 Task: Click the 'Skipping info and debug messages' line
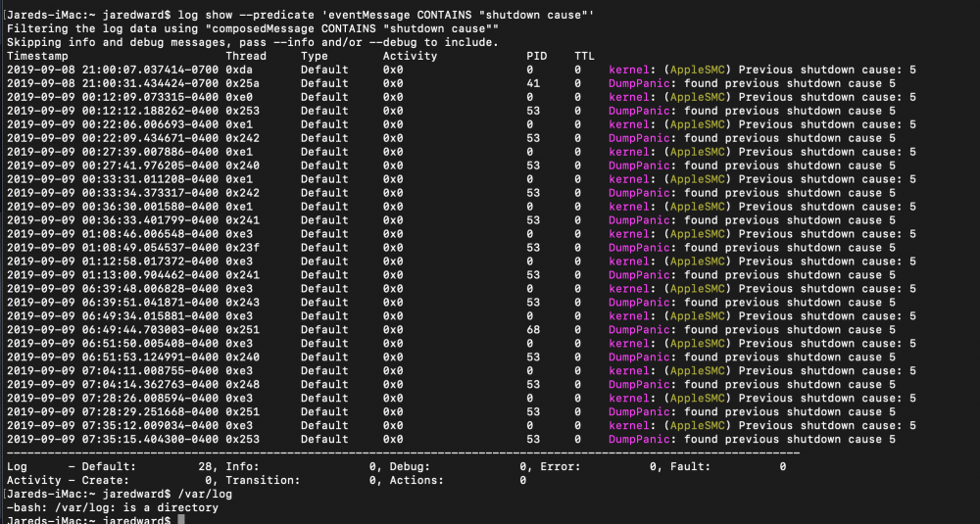253,42
